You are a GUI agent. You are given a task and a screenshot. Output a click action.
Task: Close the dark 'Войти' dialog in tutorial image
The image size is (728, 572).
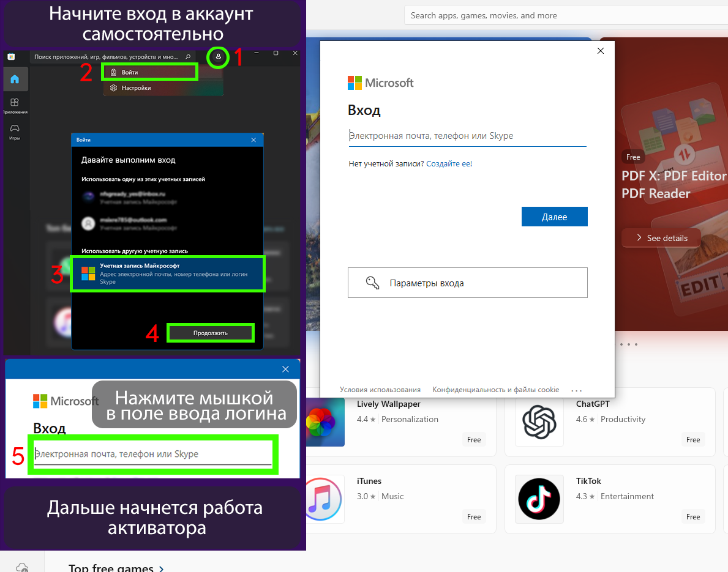(x=253, y=139)
